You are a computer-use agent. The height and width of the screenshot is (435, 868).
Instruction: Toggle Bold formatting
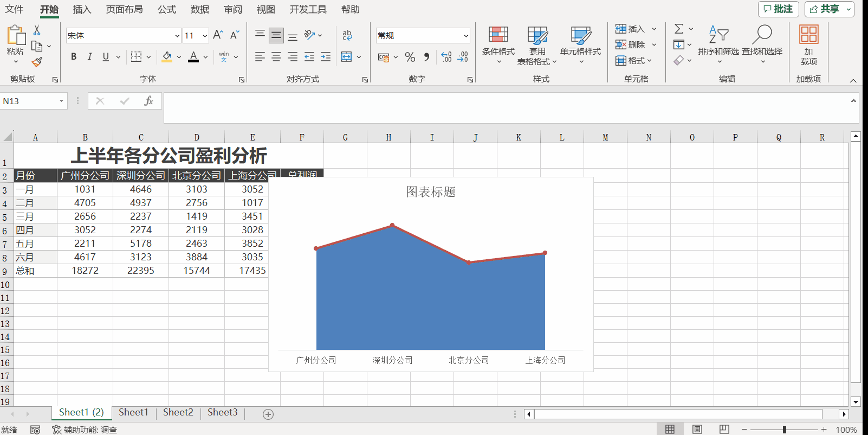point(74,57)
